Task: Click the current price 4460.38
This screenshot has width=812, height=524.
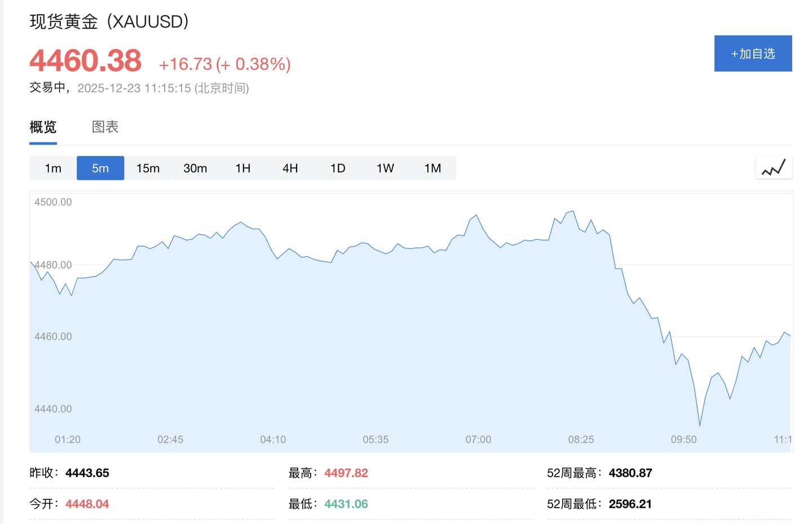Action: pos(86,61)
